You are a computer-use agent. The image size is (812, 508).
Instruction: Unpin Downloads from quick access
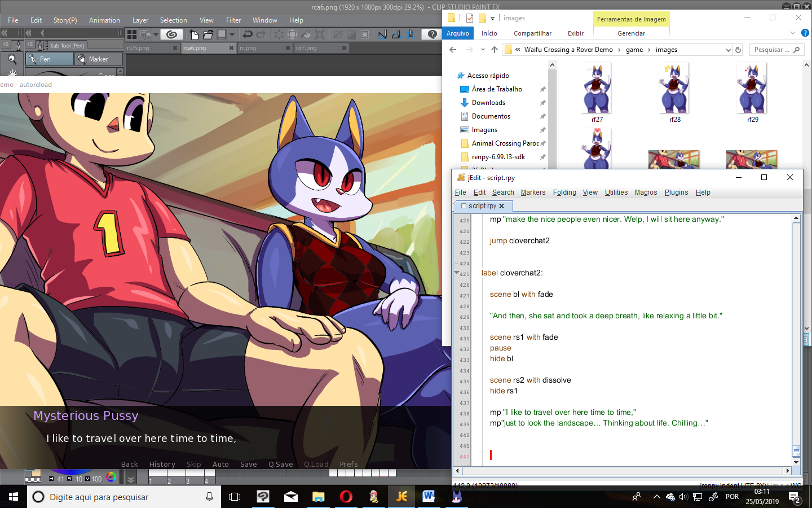point(542,103)
